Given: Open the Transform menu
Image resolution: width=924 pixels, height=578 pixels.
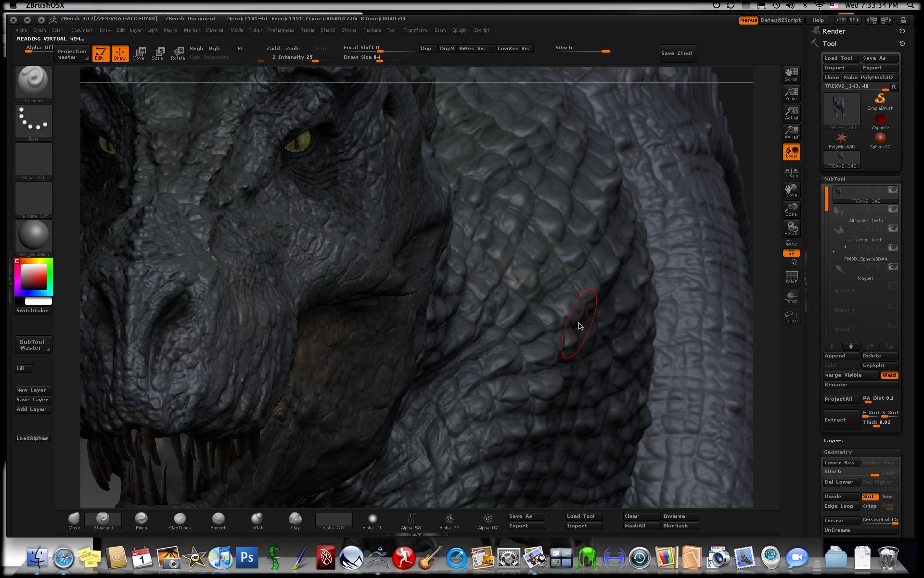Looking at the screenshot, I should coord(415,30).
